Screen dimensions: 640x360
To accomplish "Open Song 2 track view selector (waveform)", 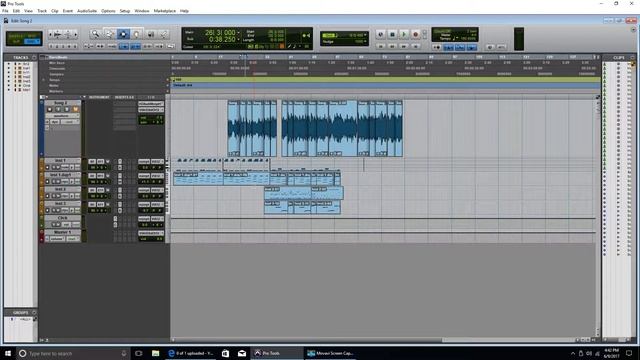I will pyautogui.click(x=62, y=116).
